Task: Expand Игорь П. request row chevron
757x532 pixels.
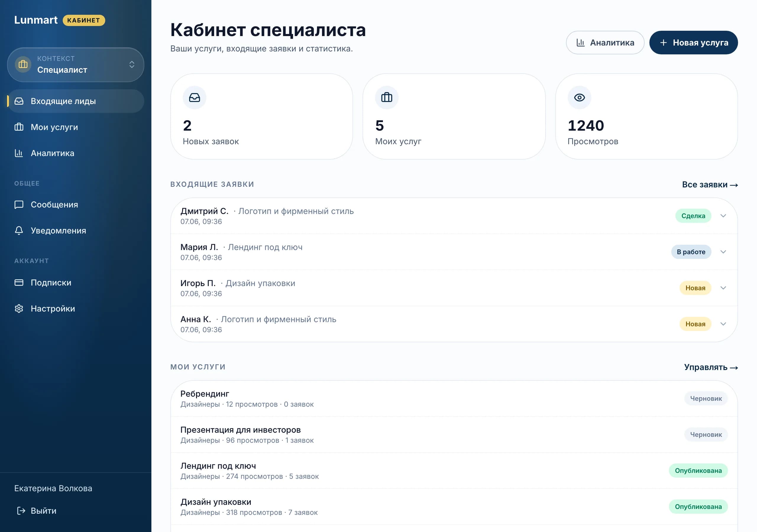Action: coord(723,288)
